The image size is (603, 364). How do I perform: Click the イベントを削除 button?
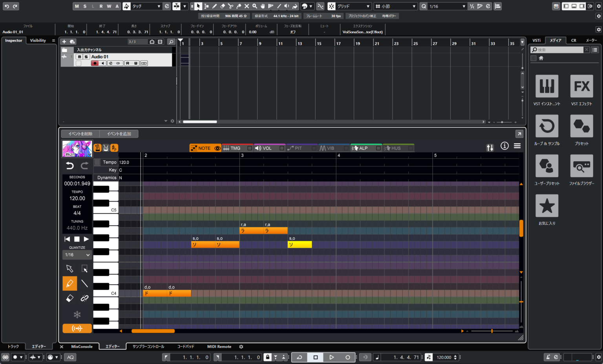80,134
